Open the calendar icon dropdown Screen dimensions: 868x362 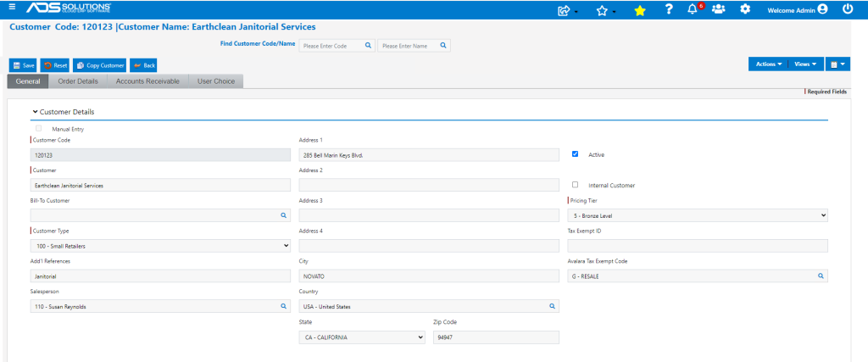click(837, 64)
